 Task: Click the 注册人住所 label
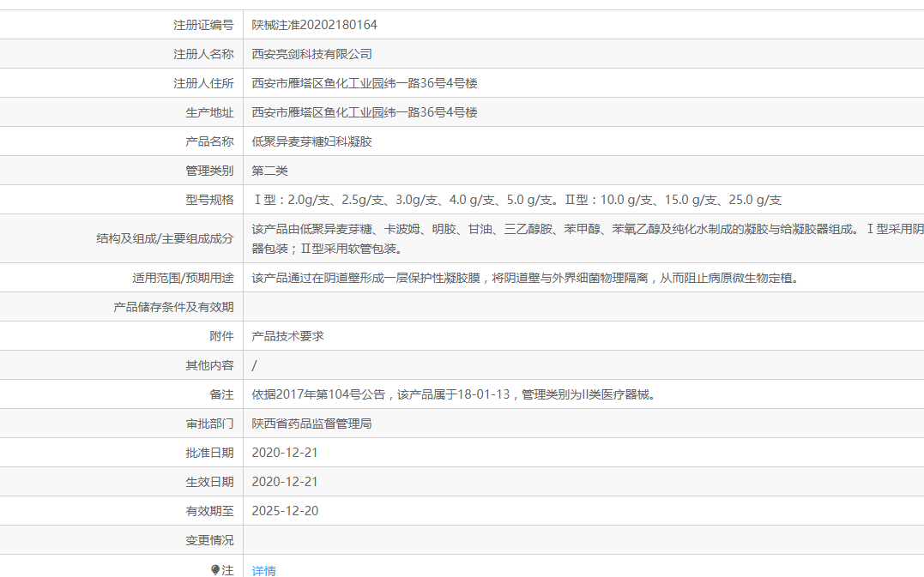click(x=203, y=83)
